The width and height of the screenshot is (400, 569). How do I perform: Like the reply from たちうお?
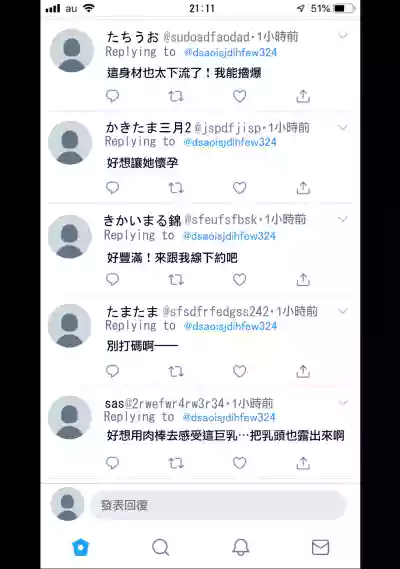(240, 96)
